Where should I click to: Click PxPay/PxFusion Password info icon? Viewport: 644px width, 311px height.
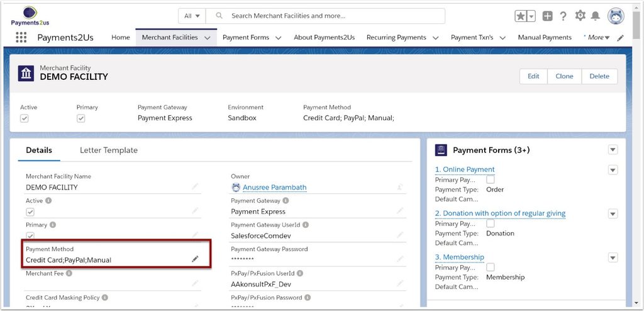tap(307, 297)
